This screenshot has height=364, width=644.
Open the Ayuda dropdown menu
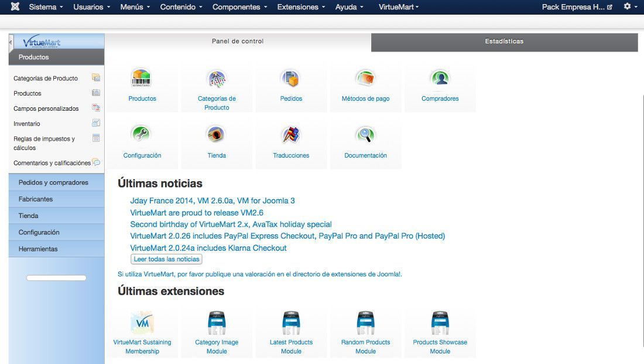(x=350, y=7)
